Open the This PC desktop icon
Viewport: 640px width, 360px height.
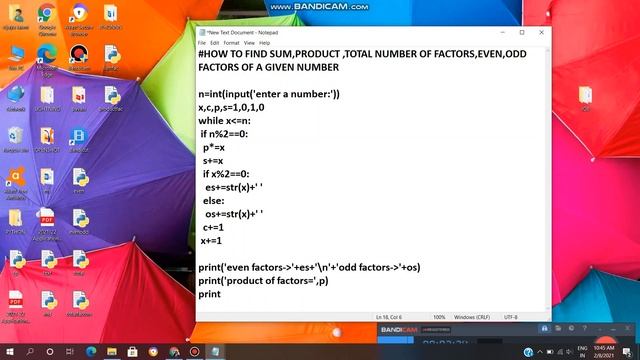tap(16, 58)
